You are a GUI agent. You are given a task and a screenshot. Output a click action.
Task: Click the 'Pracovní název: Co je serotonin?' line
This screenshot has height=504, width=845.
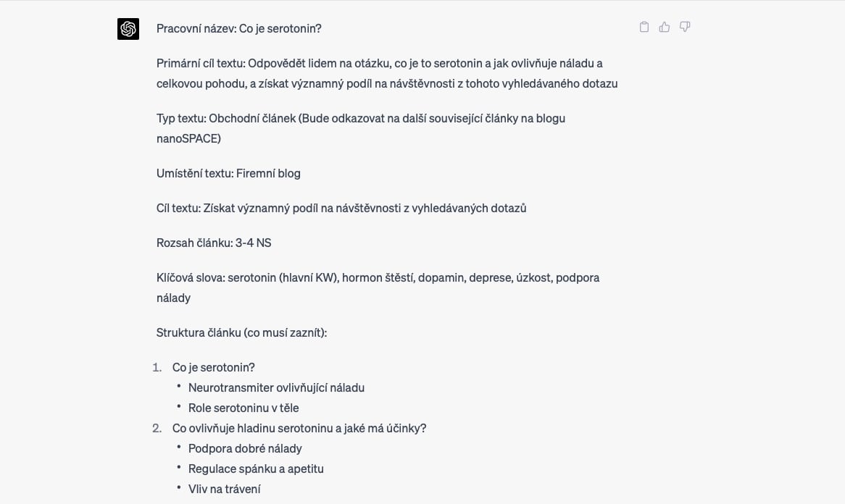coord(239,29)
